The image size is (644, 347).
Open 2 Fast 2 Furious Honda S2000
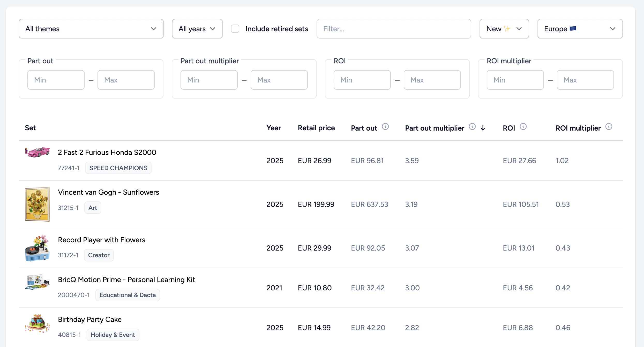107,152
